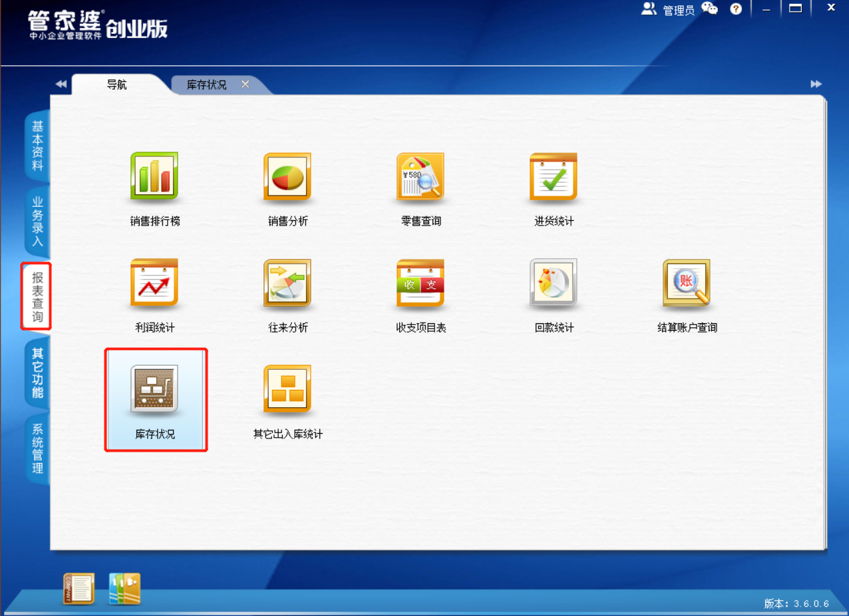
Task: Open the 利润统计 trend line icon
Action: coord(154,283)
